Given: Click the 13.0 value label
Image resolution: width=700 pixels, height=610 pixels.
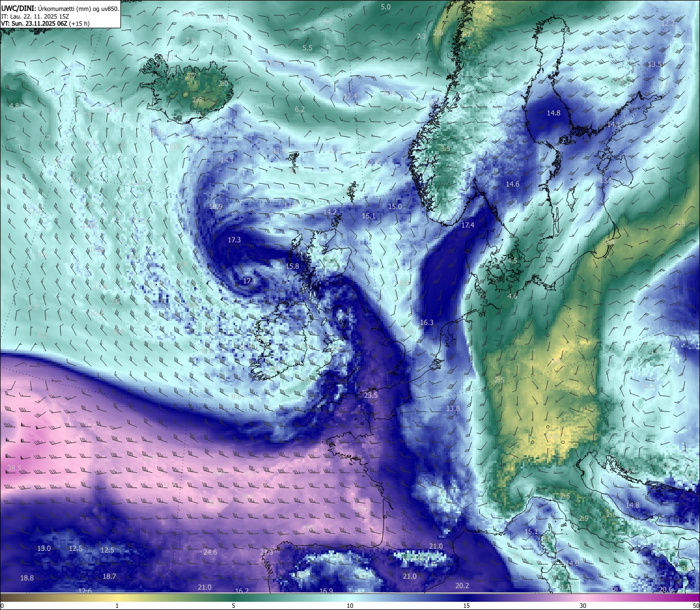Looking at the screenshot, I should 44,548.
